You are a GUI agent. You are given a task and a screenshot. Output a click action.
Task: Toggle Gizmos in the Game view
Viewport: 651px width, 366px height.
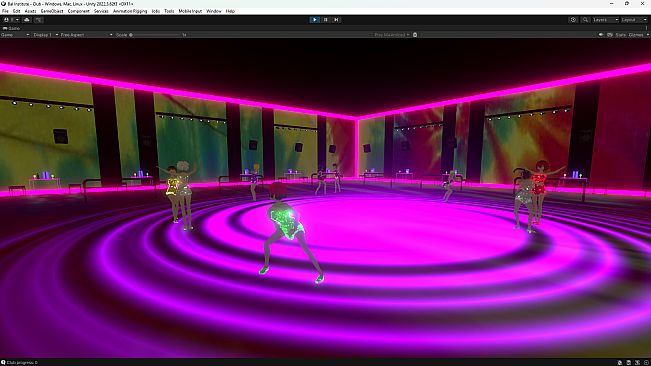pyautogui.click(x=636, y=35)
